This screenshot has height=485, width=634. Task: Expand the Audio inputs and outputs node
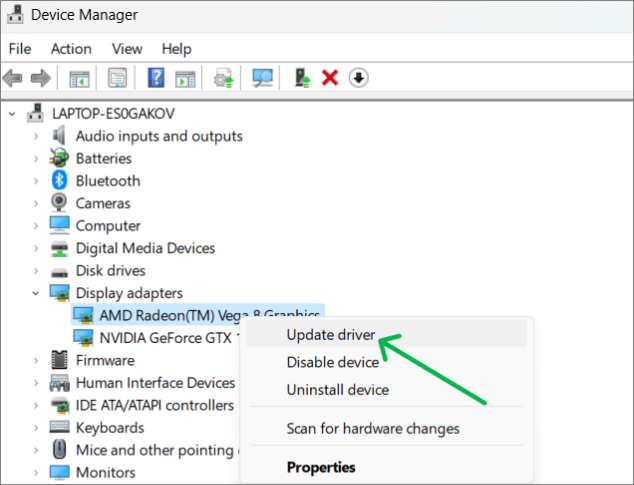pos(36,136)
